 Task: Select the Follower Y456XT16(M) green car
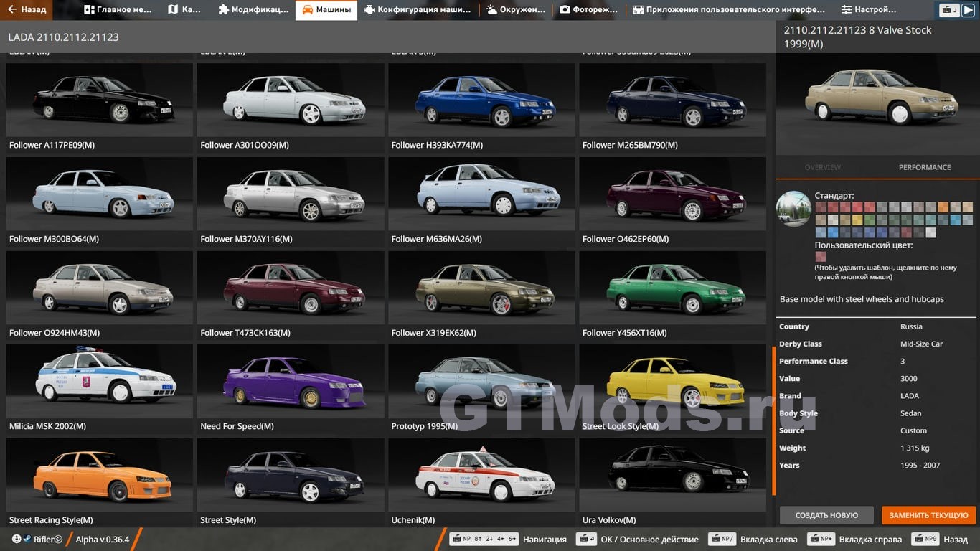(x=673, y=296)
